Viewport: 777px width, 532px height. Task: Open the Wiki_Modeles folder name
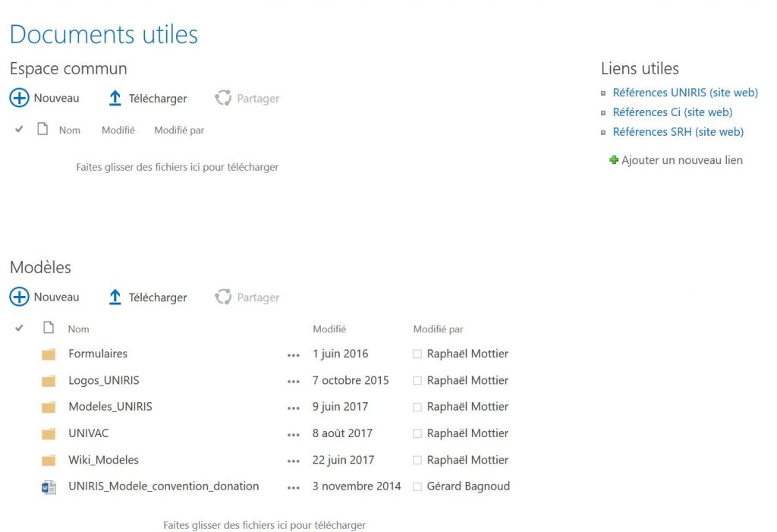pyautogui.click(x=103, y=460)
